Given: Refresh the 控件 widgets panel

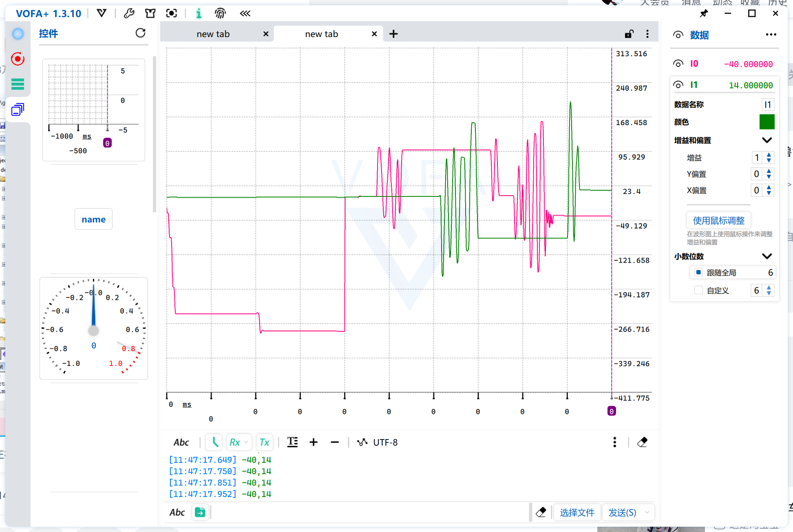Looking at the screenshot, I should 141,33.
